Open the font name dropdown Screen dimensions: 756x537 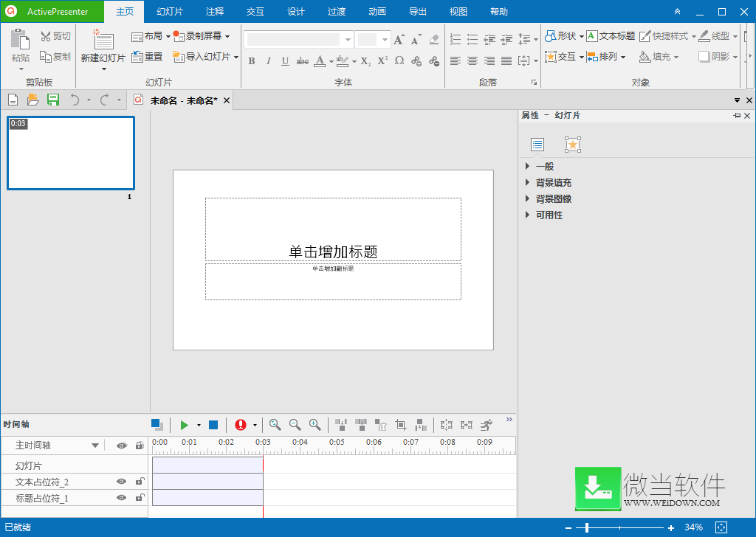tap(348, 40)
